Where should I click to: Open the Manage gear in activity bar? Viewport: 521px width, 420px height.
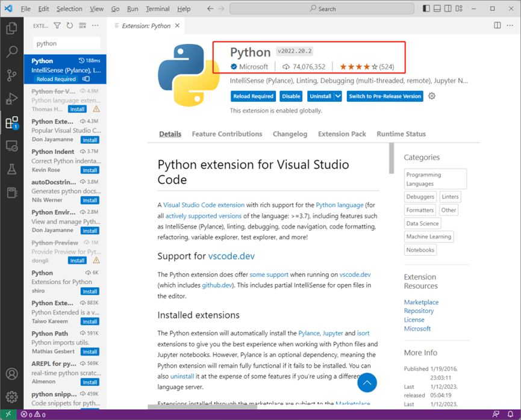coord(11,397)
